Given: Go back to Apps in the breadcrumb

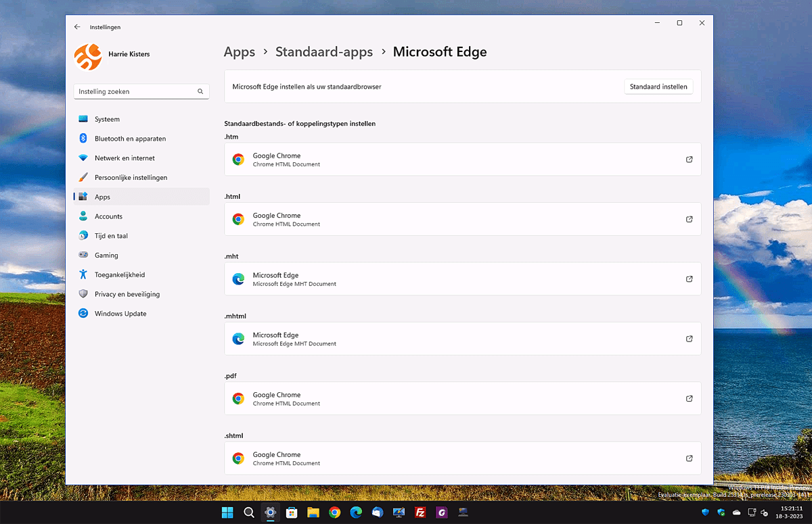Looking at the screenshot, I should click(x=240, y=52).
